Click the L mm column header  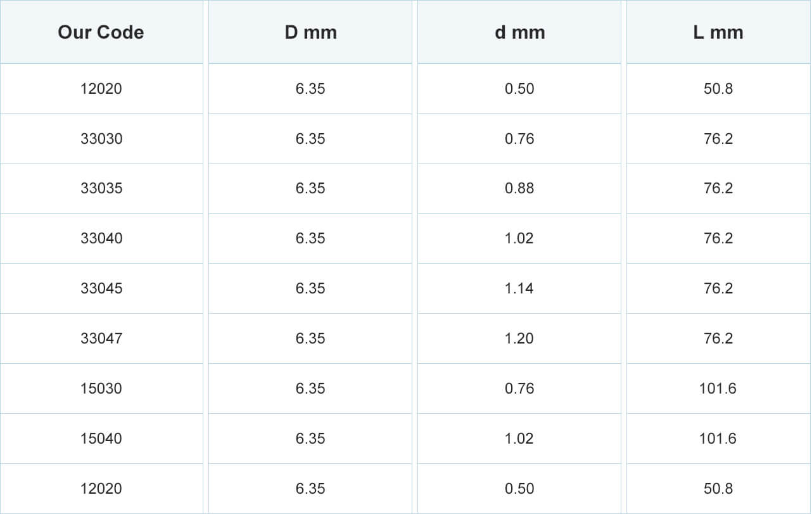coord(718,32)
